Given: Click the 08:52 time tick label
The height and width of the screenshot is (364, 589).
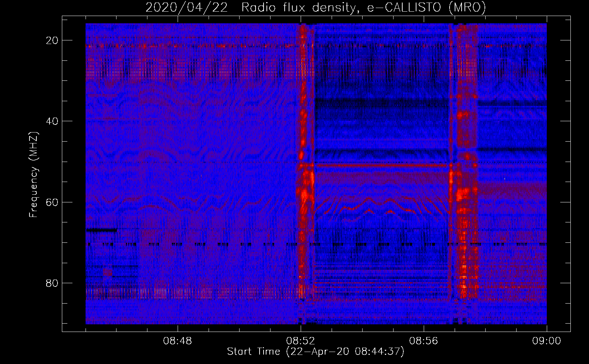Looking at the screenshot, I should (x=301, y=341).
